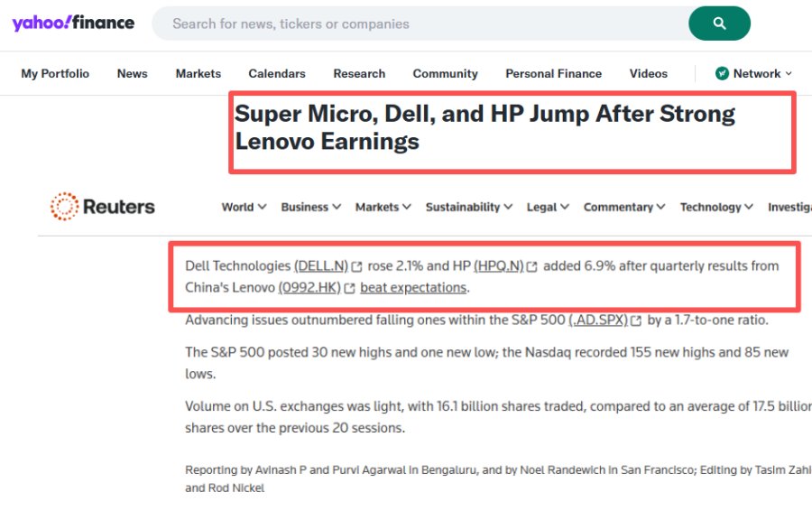Screen dimensions: 812x511
Task: Open the DELL.N ticker link
Action: pyautogui.click(x=321, y=265)
